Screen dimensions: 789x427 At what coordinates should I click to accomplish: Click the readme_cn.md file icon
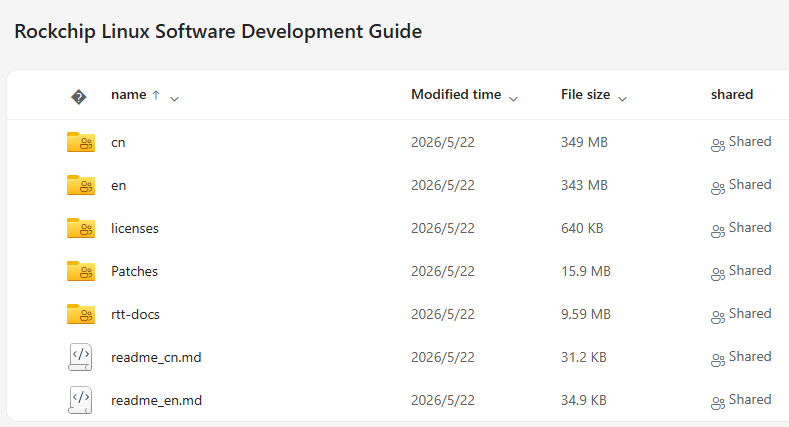click(80, 357)
